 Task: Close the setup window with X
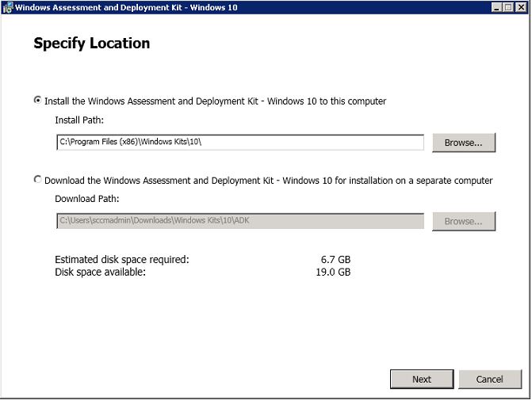tap(520, 8)
